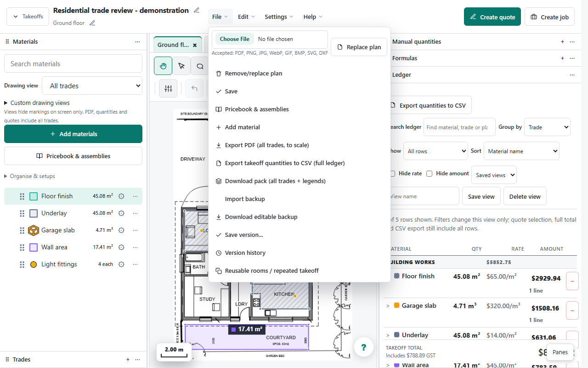Select the arrow pointer tool
588x368 pixels.
(x=181, y=66)
